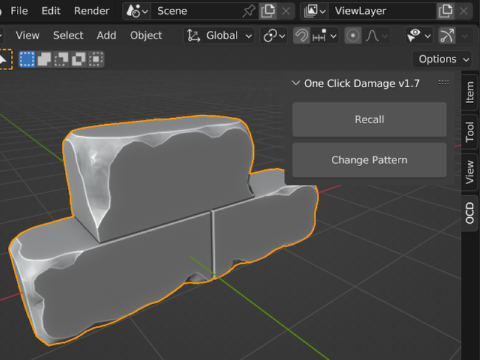The height and width of the screenshot is (360, 480).
Task: Click the Change Pattern button
Action: pyautogui.click(x=369, y=160)
